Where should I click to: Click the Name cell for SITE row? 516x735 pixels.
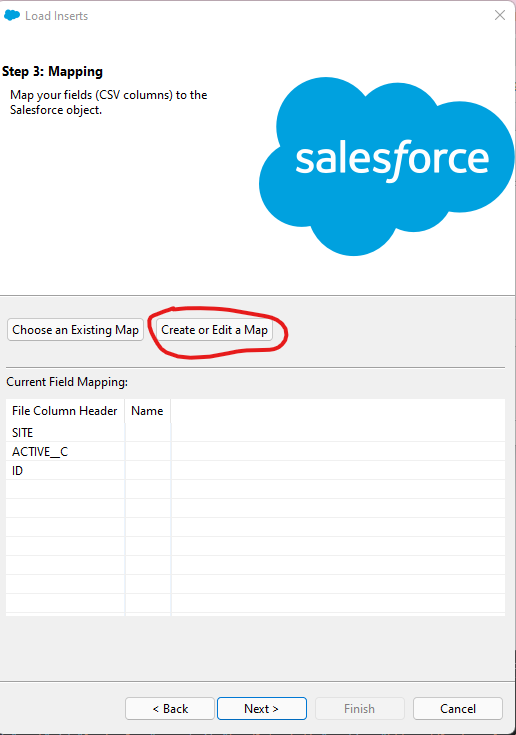tap(148, 432)
